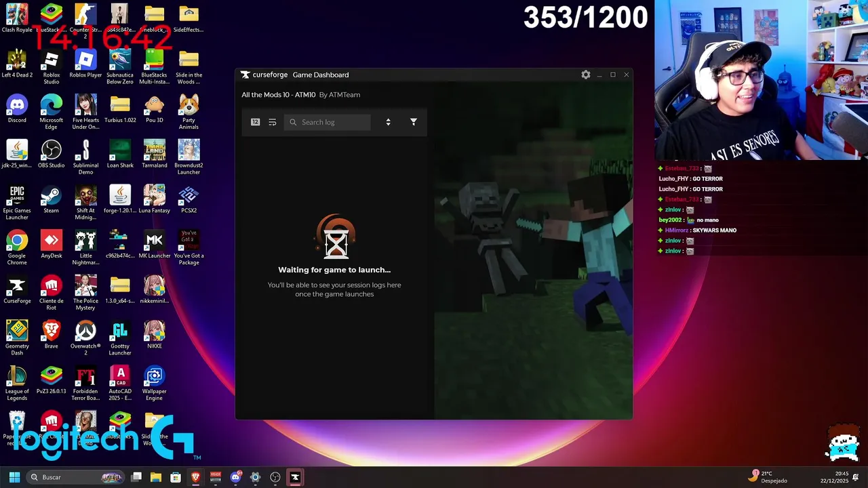Open CurseForge app in taskbar
The height and width of the screenshot is (488, 868).
295,477
